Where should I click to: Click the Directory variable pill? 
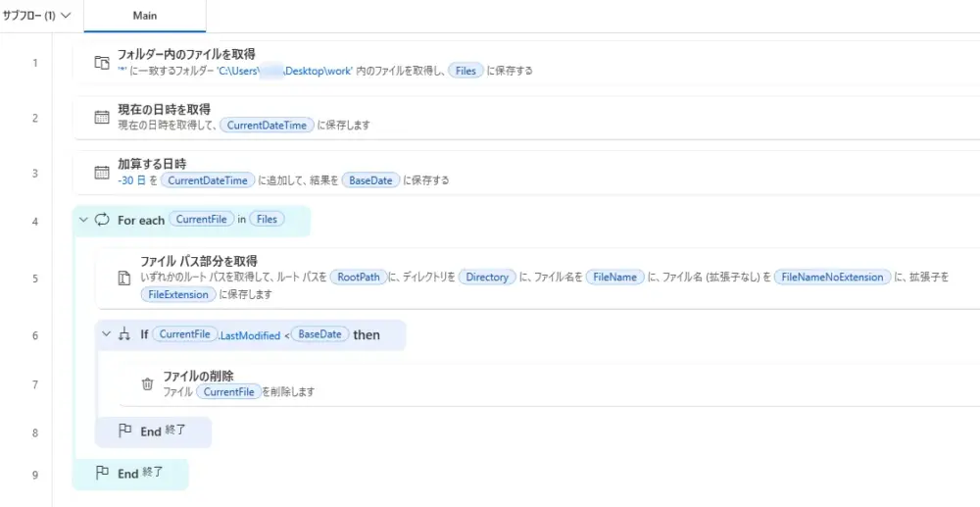point(487,278)
